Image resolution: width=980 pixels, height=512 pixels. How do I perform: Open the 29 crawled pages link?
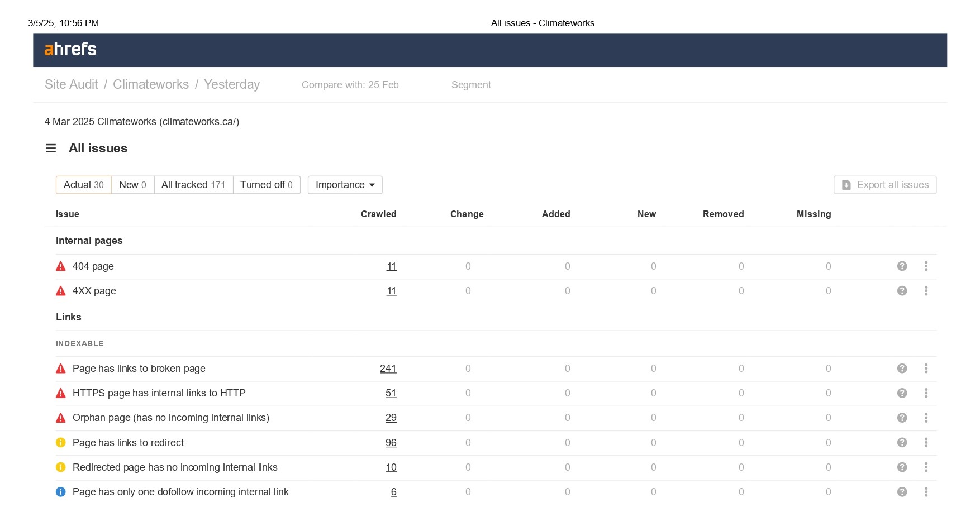[x=391, y=418]
